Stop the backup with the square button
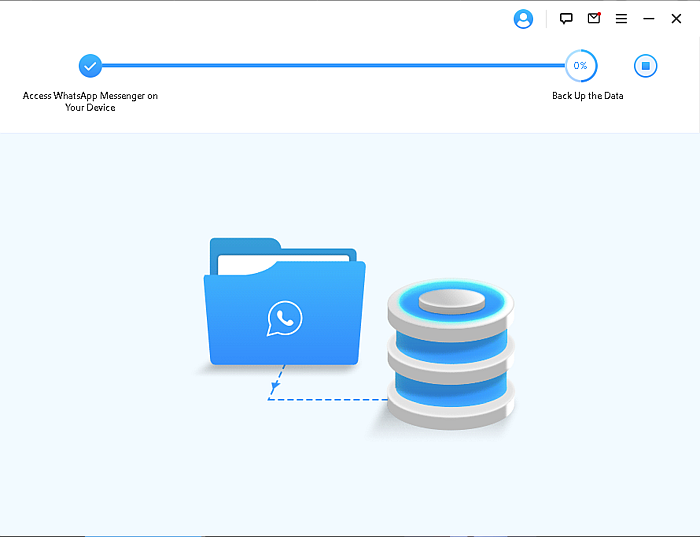Screen dimensions: 700x537 [x=646, y=66]
